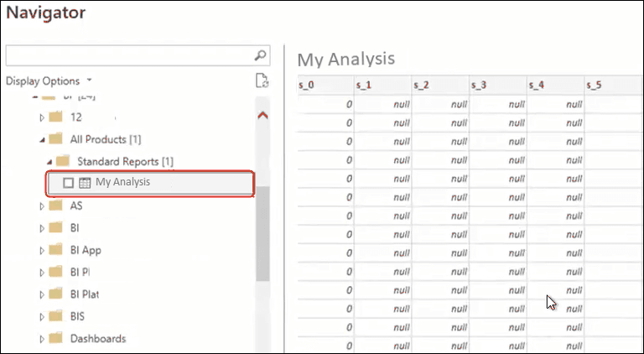Expand the 12 folder
644x354 pixels.
tap(42, 118)
